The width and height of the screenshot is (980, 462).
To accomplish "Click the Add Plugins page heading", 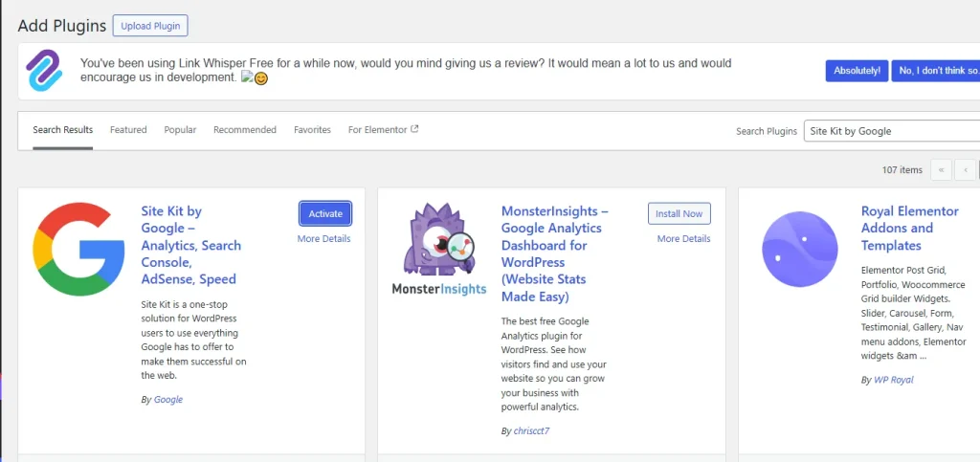I will click(x=62, y=26).
